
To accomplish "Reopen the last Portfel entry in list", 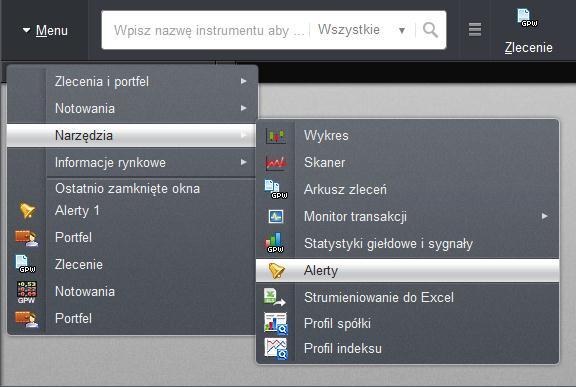I will (131, 318).
